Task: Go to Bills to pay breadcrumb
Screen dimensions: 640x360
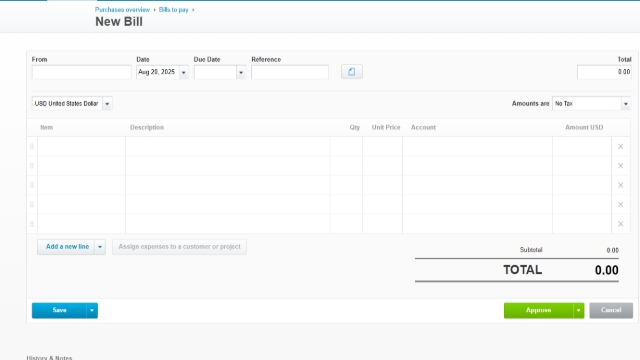Action: (173, 9)
